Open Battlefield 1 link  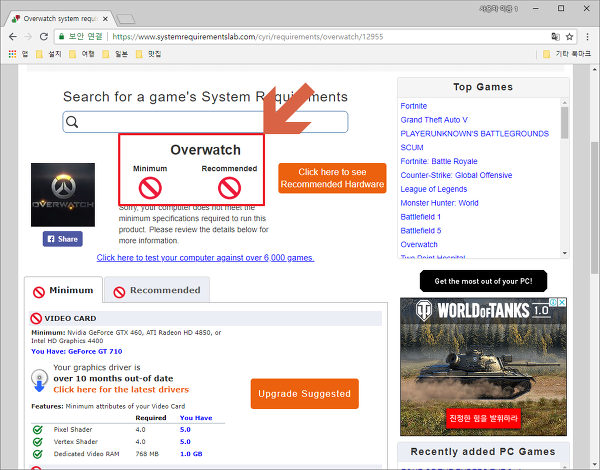coord(421,217)
